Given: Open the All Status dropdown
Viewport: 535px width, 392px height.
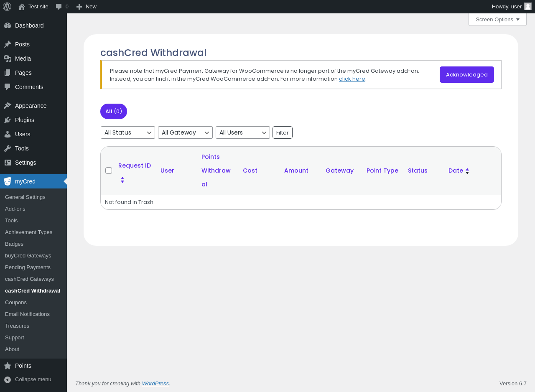Looking at the screenshot, I should [x=128, y=132].
